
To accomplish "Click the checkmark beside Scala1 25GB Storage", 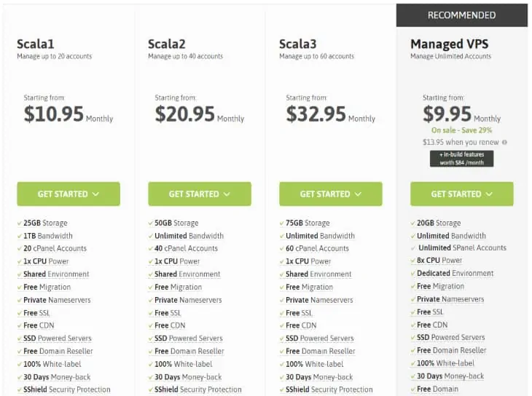I will (20, 223).
